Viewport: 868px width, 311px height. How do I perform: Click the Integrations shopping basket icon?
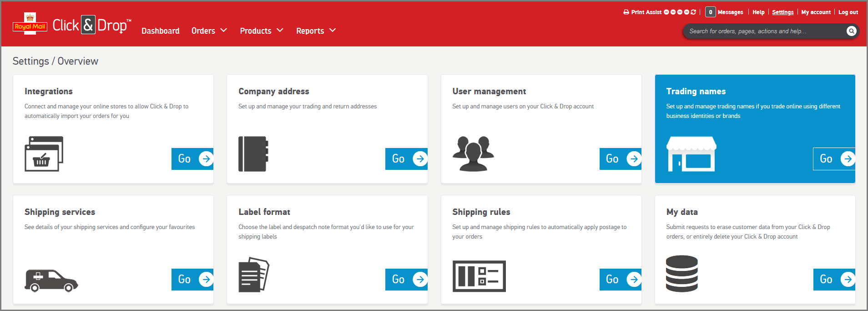click(x=44, y=154)
